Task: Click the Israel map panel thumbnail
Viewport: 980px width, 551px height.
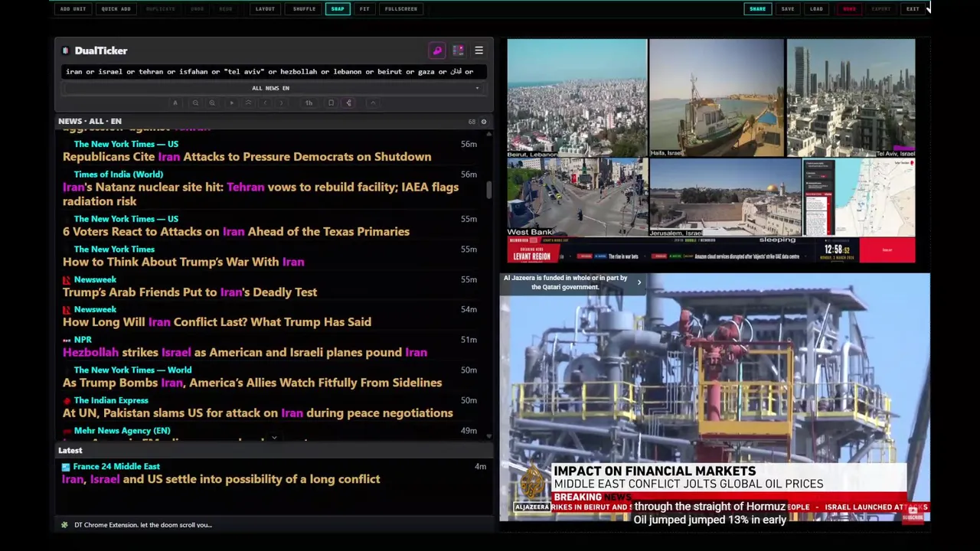Action: [x=859, y=197]
